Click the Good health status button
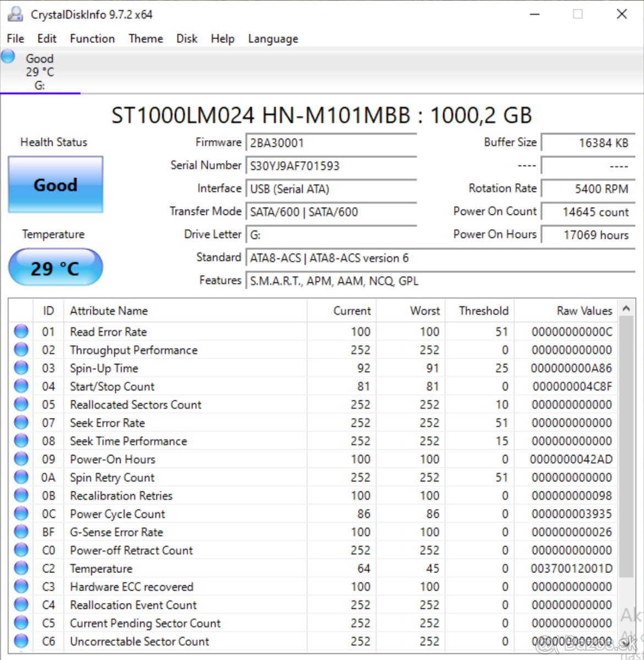Image resolution: width=644 pixels, height=660 pixels. pyautogui.click(x=55, y=185)
